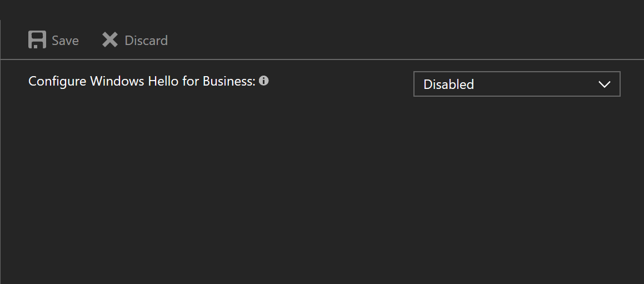Click the downward caret beside Disabled
This screenshot has height=284, width=644.
[604, 84]
